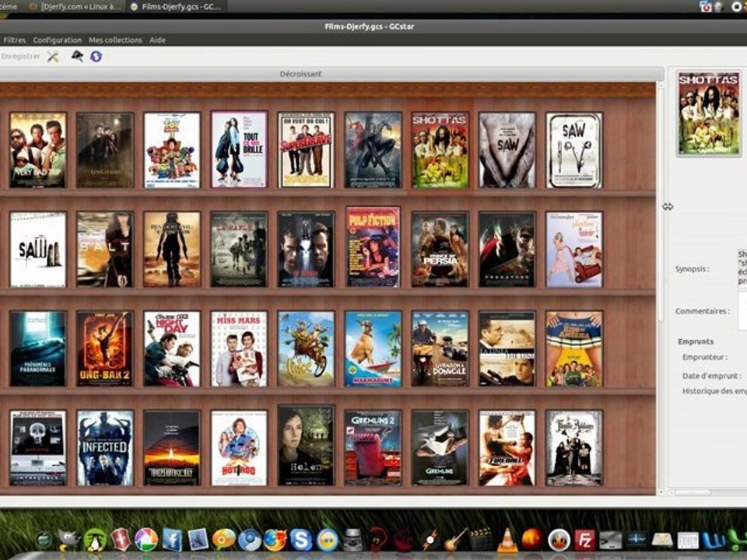Select the Livraison à Domicile poster

pyautogui.click(x=440, y=348)
